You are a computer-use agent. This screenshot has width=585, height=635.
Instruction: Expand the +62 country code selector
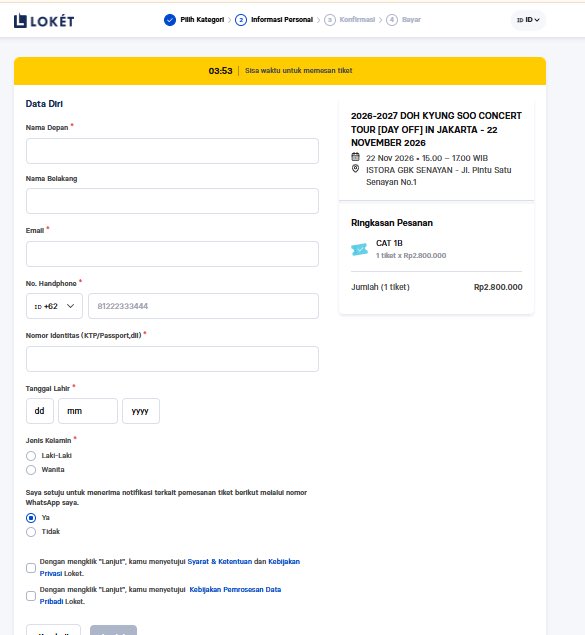54,306
